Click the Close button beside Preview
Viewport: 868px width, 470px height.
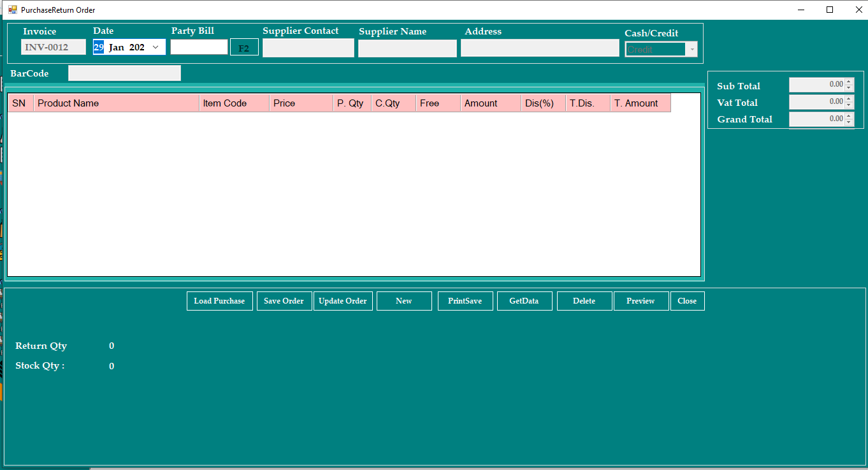coord(687,301)
